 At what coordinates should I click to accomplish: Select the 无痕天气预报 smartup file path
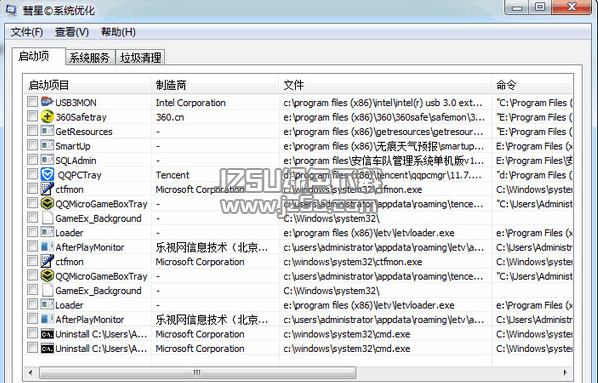click(x=383, y=146)
